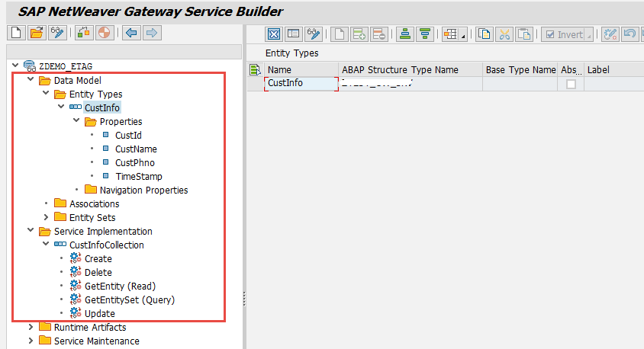Select the GetEntity (Read) operation
644x349 pixels.
point(120,287)
